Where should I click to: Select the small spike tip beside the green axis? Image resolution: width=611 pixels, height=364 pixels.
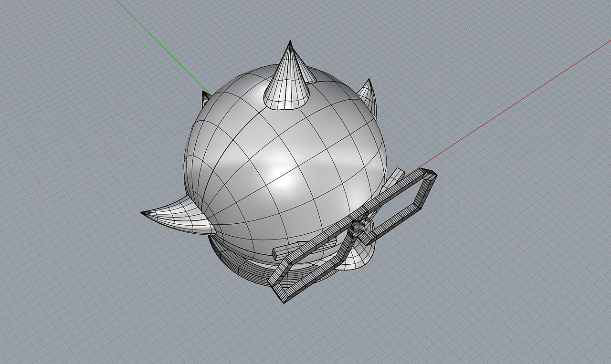click(x=206, y=98)
